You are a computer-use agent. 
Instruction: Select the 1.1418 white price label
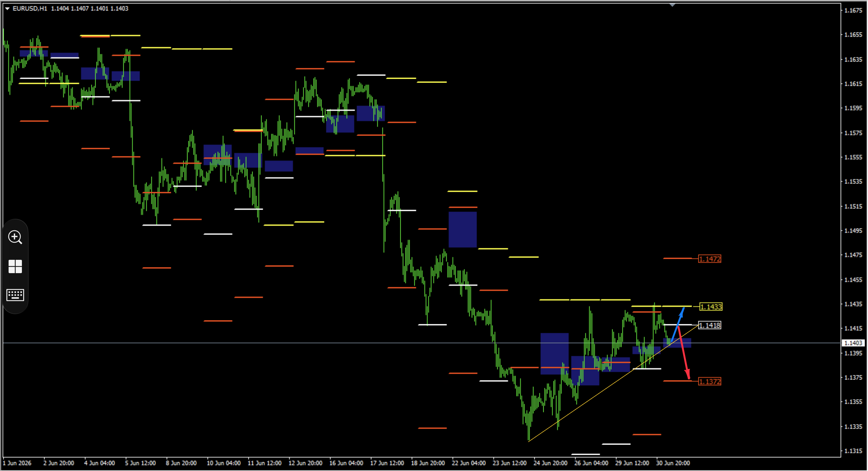pos(710,325)
